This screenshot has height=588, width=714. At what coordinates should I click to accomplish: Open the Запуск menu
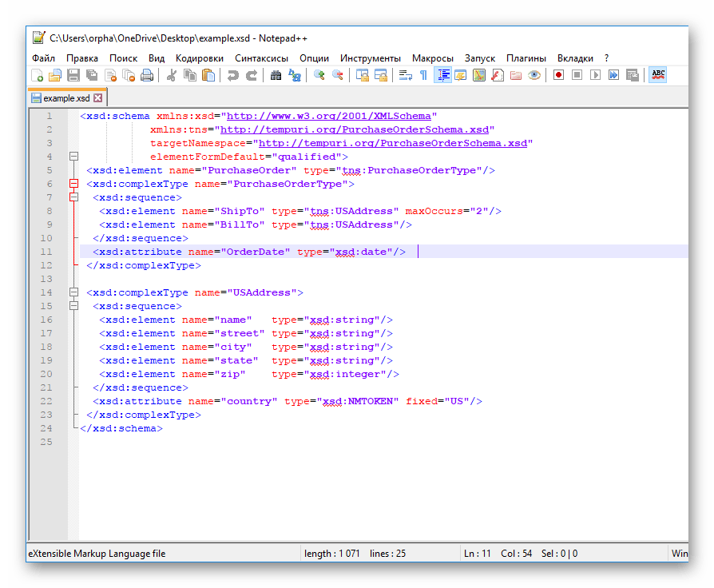pyautogui.click(x=480, y=58)
